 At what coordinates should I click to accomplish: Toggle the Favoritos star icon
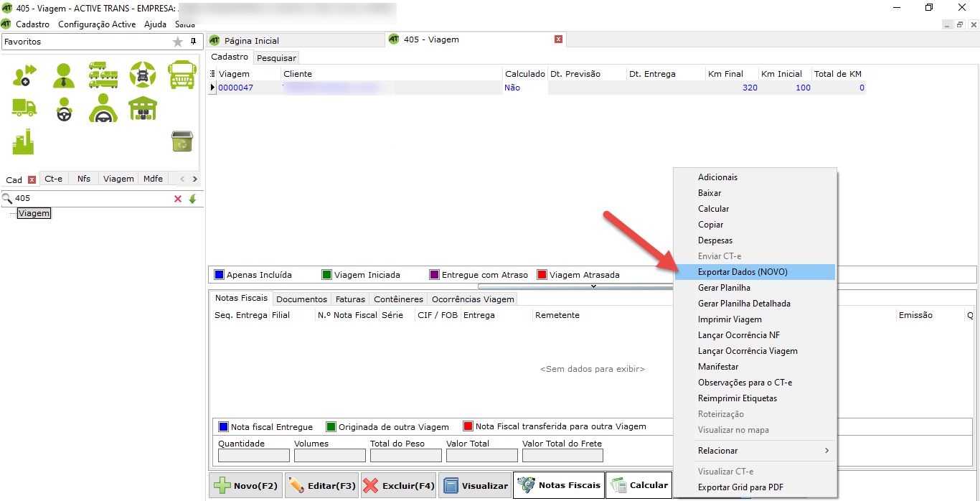tap(178, 42)
